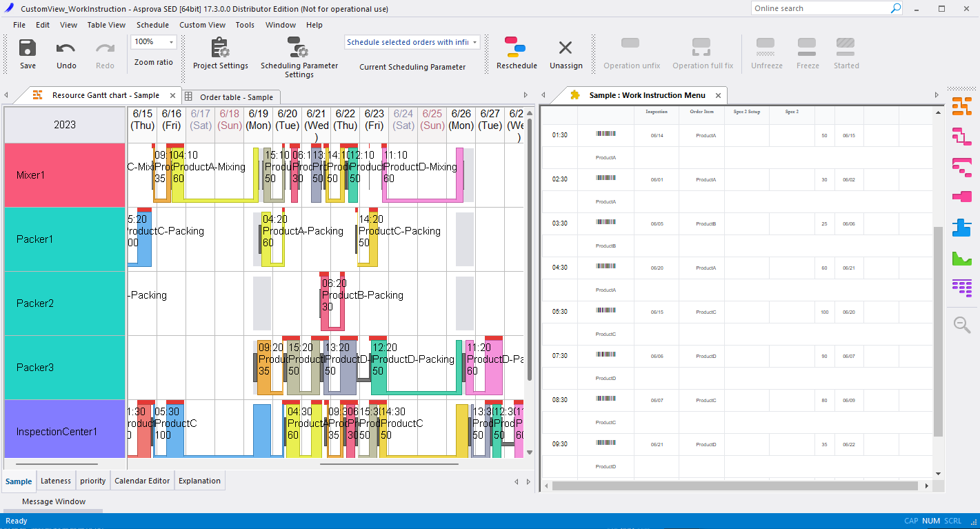Click the Undo arrow icon
980x529 pixels.
[66, 49]
